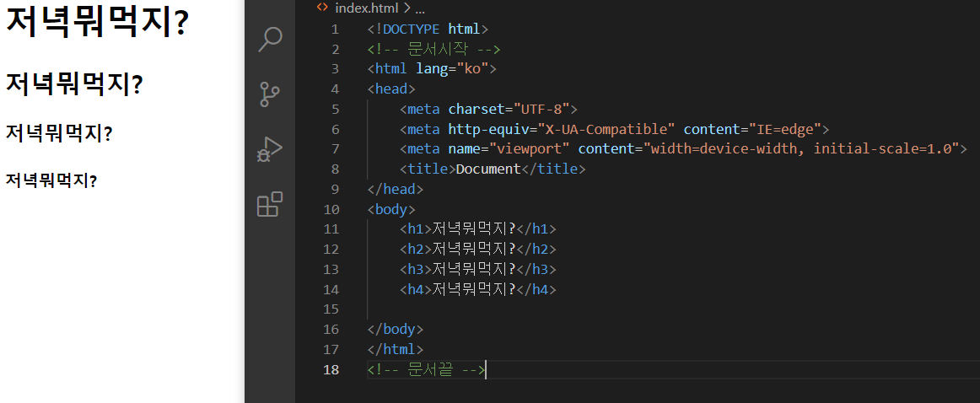Click the <!DOCTYPE html> line
The height and width of the screenshot is (403, 980).
coord(428,29)
